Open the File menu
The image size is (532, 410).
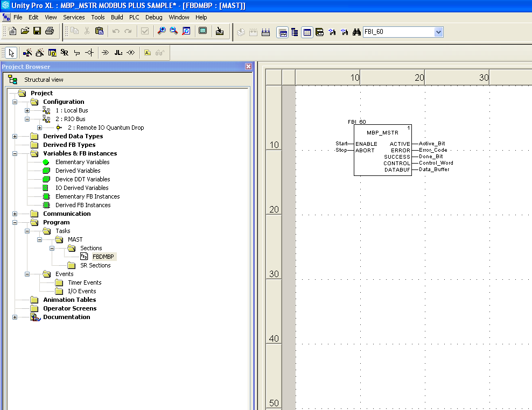click(x=18, y=17)
